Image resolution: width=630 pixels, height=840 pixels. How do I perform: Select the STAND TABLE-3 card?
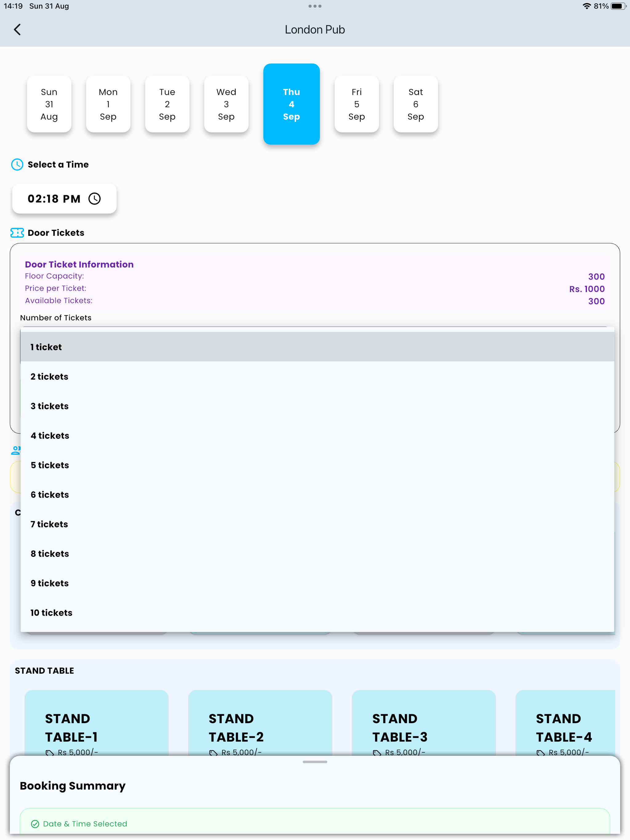pyautogui.click(x=424, y=723)
